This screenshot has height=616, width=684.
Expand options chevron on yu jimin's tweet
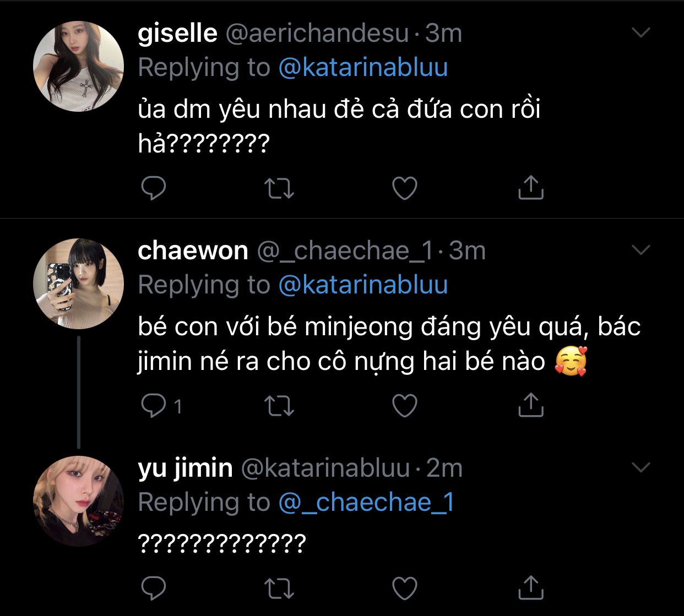tap(641, 468)
